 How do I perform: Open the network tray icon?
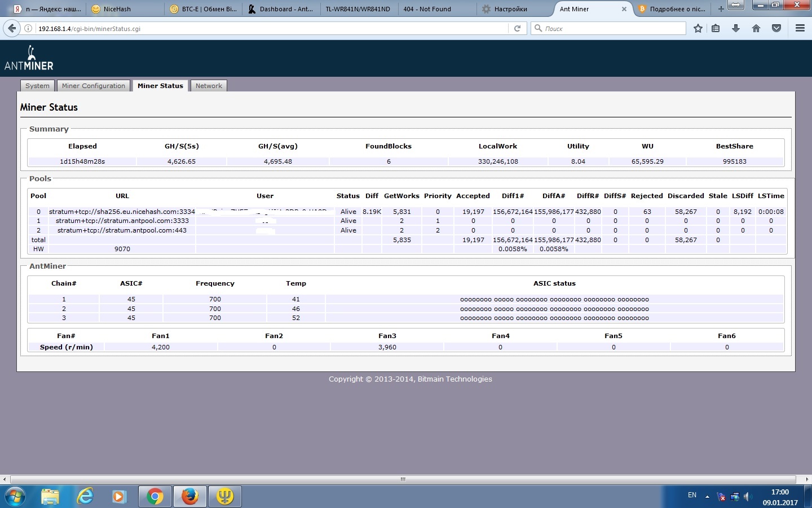pyautogui.click(x=735, y=497)
